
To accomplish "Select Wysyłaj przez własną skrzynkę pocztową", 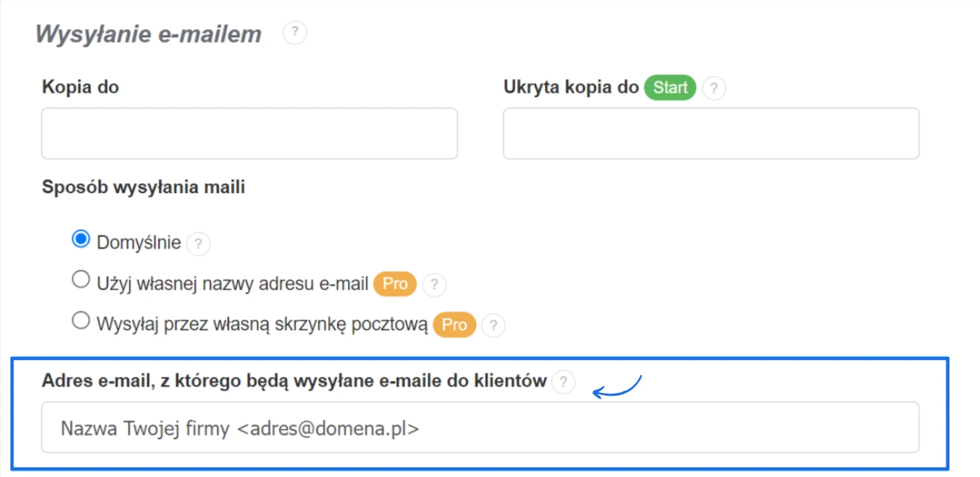I will (x=82, y=324).
